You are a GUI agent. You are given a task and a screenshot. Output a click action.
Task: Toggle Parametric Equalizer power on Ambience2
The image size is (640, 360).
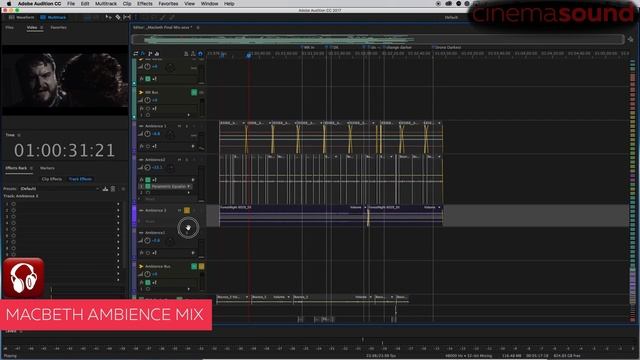[148, 186]
